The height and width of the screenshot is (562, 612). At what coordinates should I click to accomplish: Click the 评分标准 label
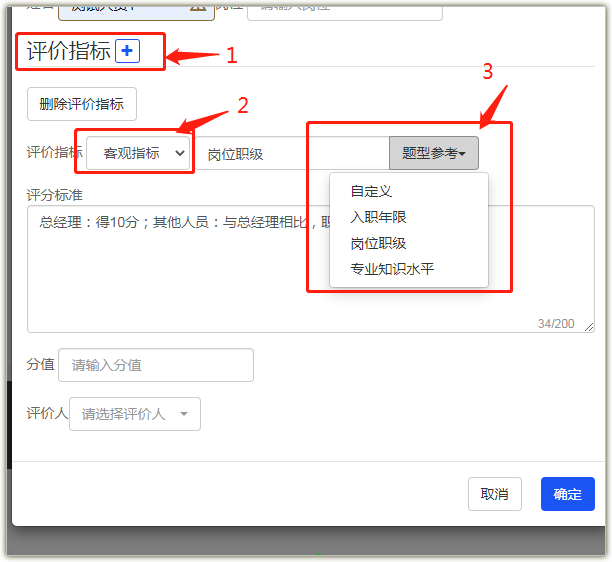[x=55, y=195]
